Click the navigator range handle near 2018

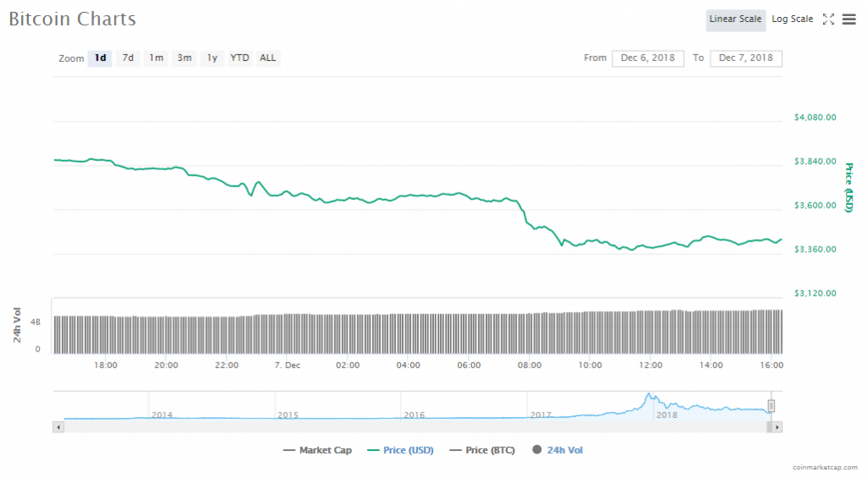coord(771,406)
